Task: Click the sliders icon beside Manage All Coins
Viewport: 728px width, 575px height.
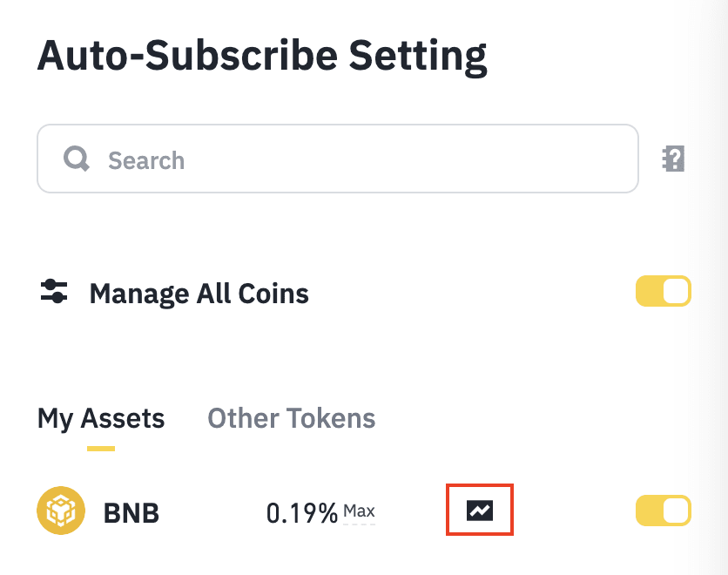Action: pyautogui.click(x=54, y=292)
